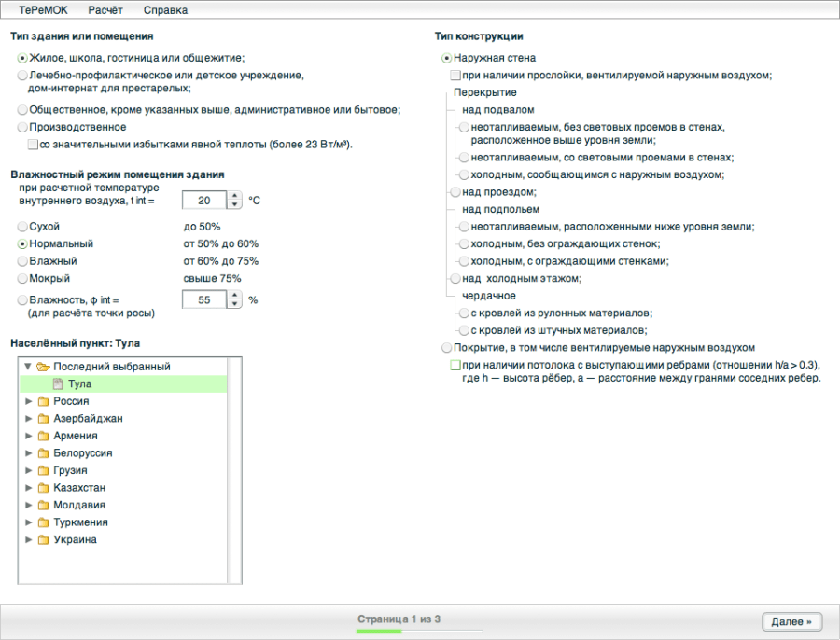The image size is (840, 640).
Task: Click the Грузия folder icon
Action: [43, 470]
